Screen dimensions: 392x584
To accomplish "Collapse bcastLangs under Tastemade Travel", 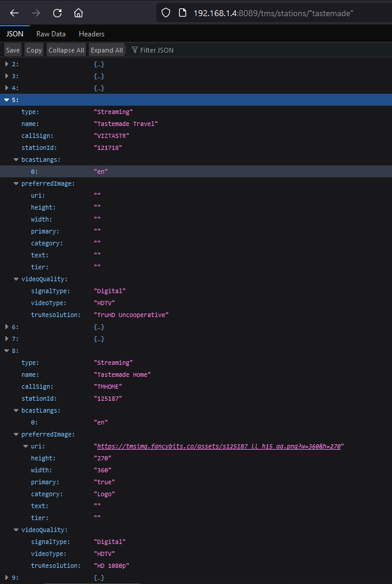I will (x=16, y=159).
